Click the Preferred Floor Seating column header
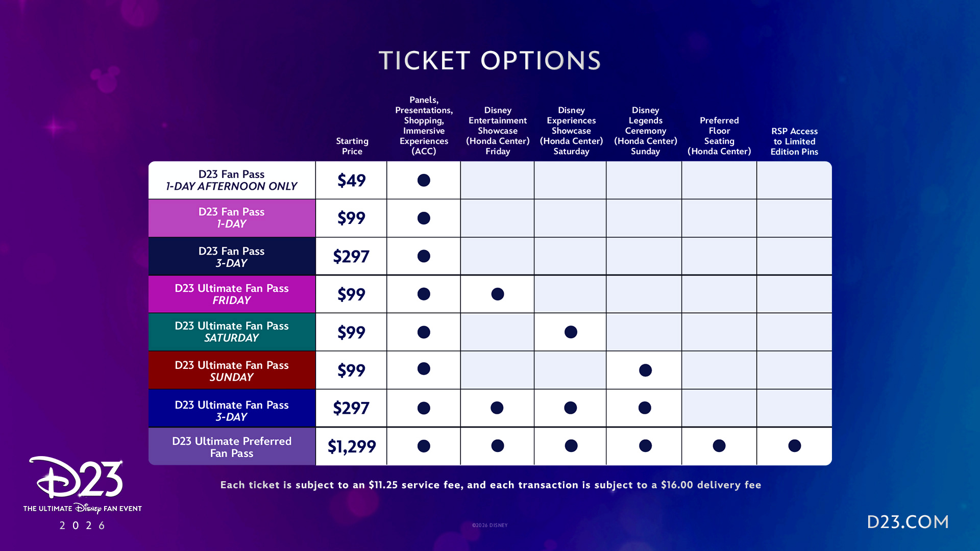Image resolution: width=980 pixels, height=551 pixels. [719, 136]
